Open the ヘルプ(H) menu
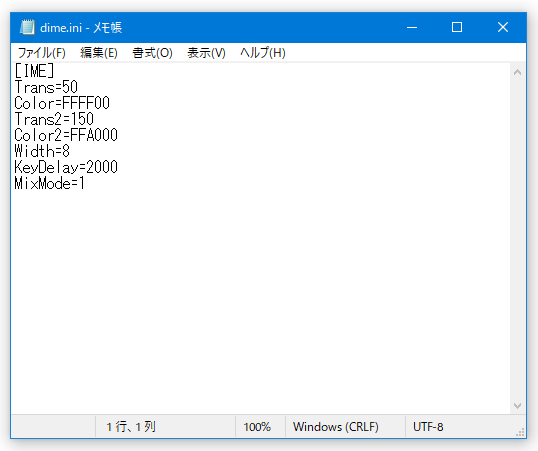Viewport: 538px width, 451px height. [263, 53]
